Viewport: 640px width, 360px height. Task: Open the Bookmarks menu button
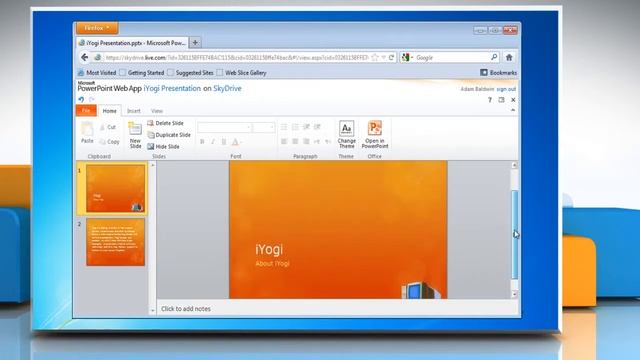498,72
